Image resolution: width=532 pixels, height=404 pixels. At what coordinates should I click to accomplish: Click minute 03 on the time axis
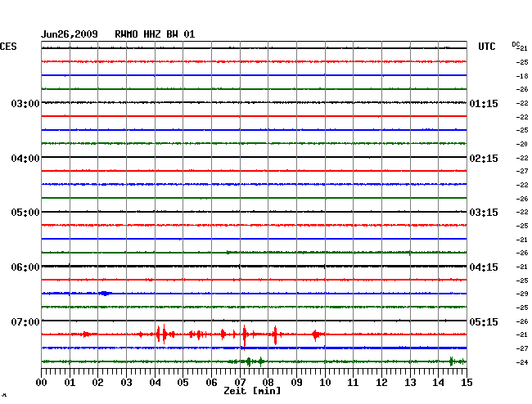127,382
